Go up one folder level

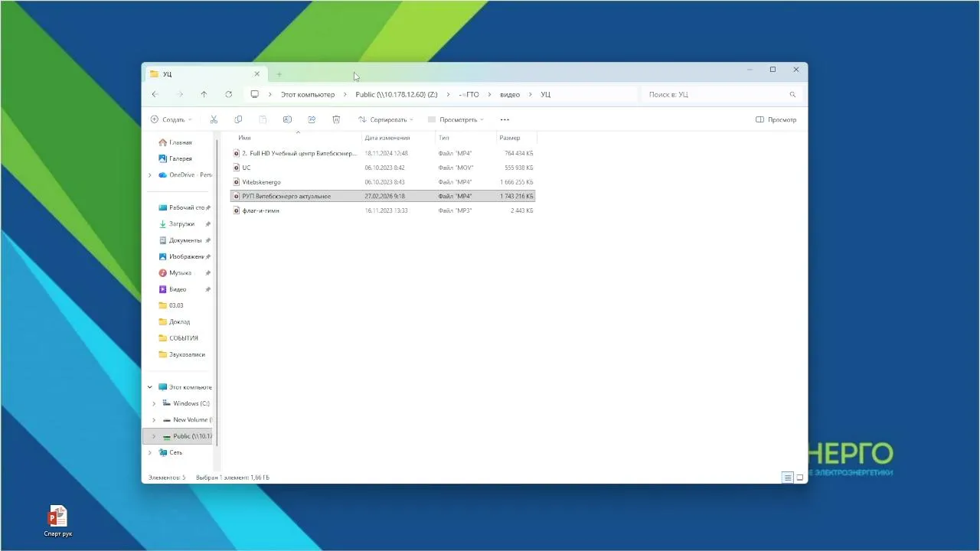[x=204, y=94]
